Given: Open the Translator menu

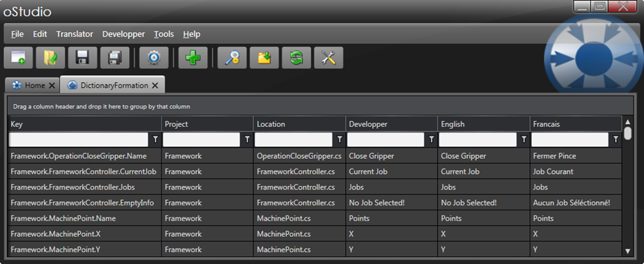Looking at the screenshot, I should [75, 34].
